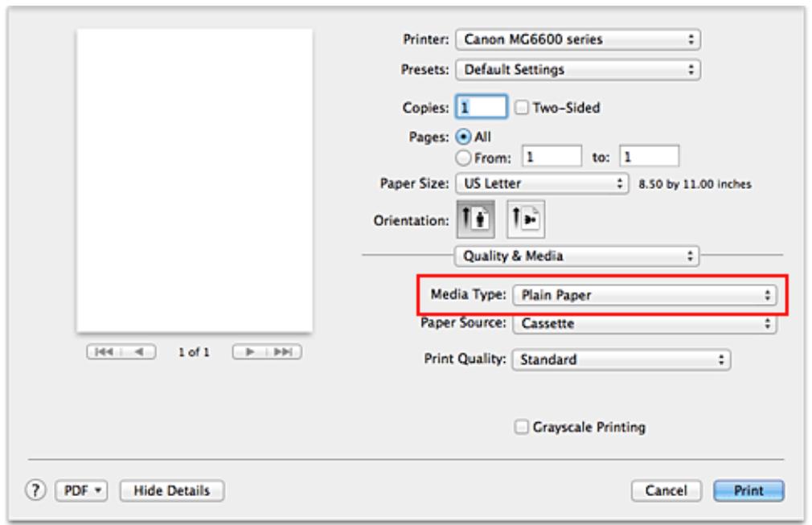Screen dimensions: 812x525
Task: Open the Paper Source dropdown
Action: 645,323
